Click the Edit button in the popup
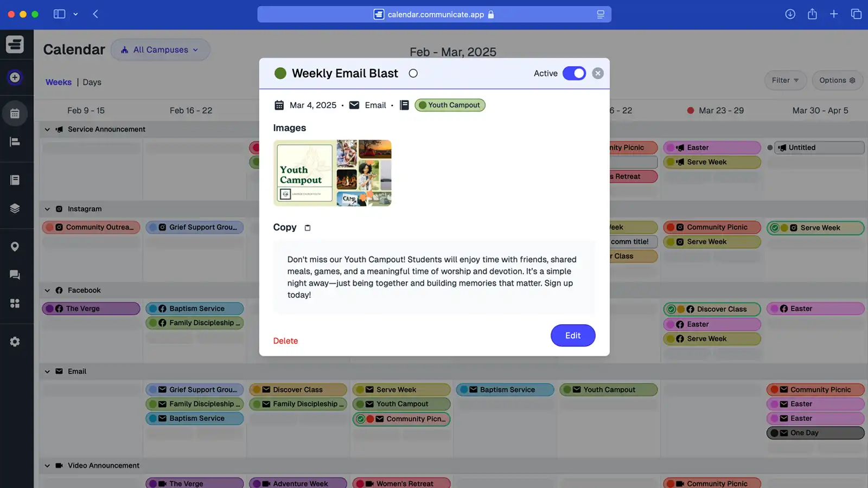Screen dimensions: 868x488 [572, 335]
